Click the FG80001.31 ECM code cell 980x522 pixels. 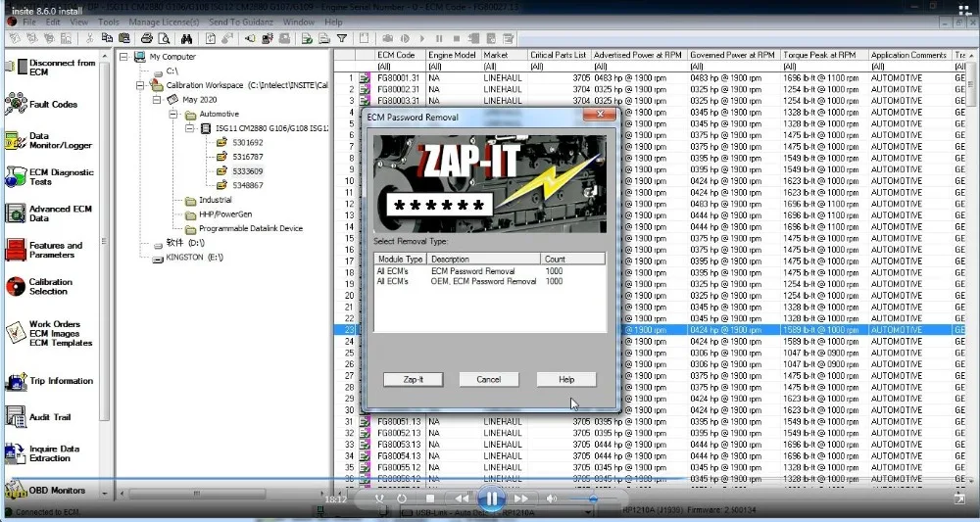[398, 78]
